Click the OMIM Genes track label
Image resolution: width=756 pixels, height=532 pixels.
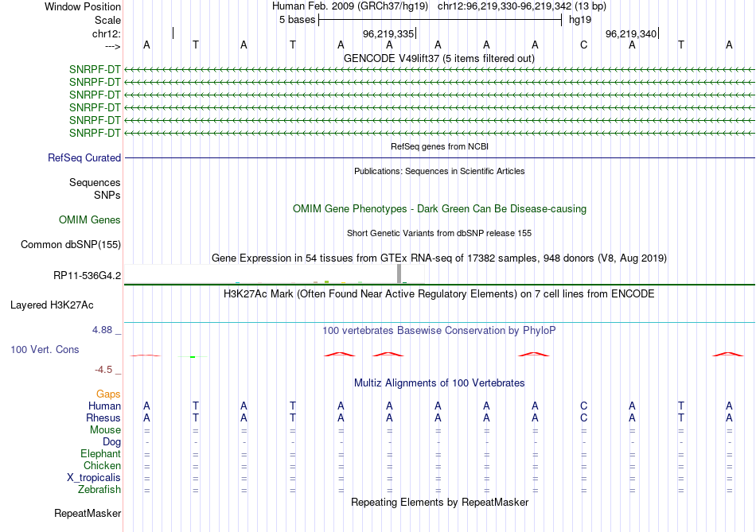coord(90,219)
